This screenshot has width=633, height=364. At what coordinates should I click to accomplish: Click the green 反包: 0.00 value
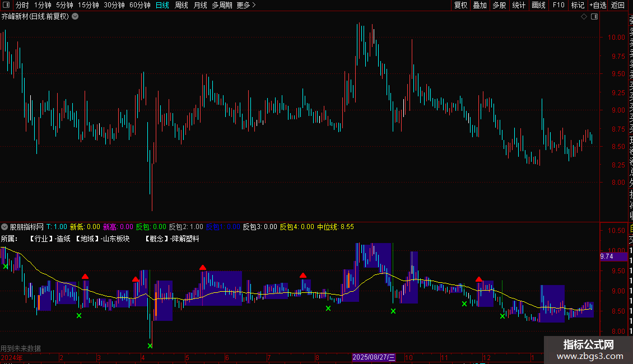(151, 227)
